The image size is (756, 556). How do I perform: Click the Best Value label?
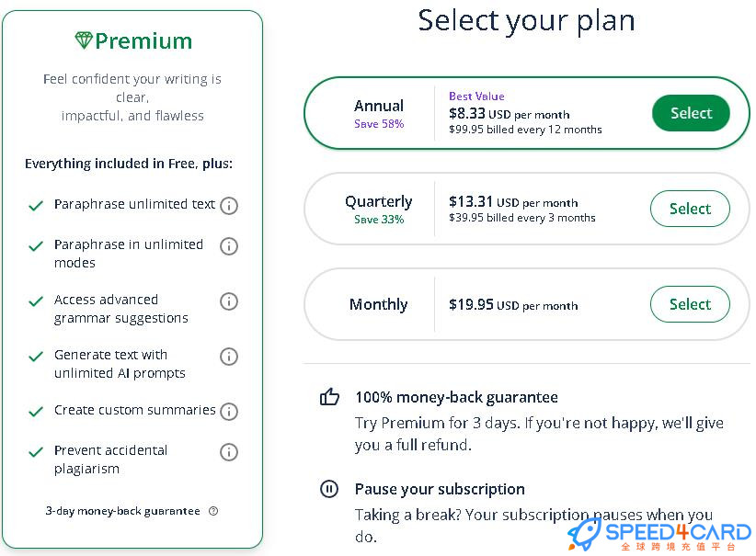pyautogui.click(x=476, y=96)
